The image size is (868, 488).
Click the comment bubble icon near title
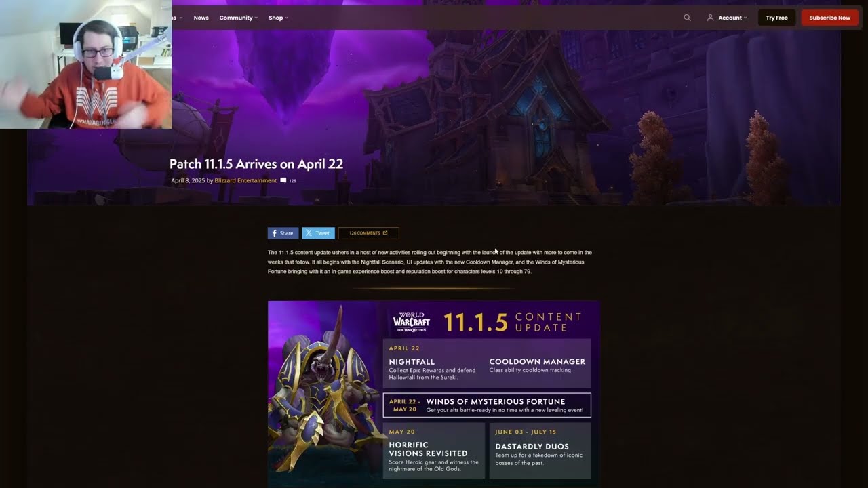point(283,180)
